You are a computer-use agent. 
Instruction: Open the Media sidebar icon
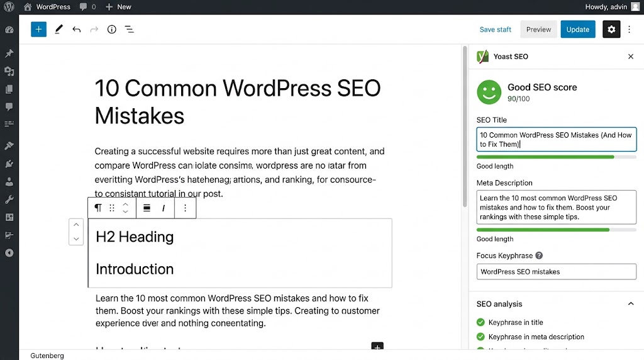(9, 71)
